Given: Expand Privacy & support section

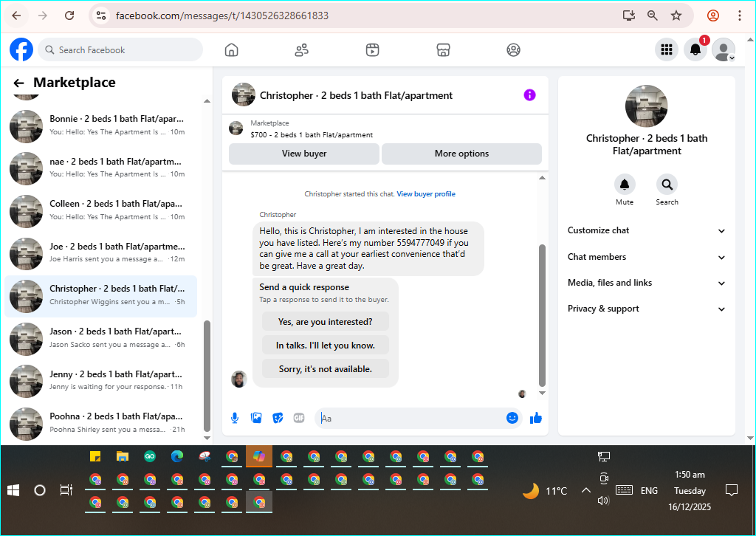Looking at the screenshot, I should click(647, 309).
